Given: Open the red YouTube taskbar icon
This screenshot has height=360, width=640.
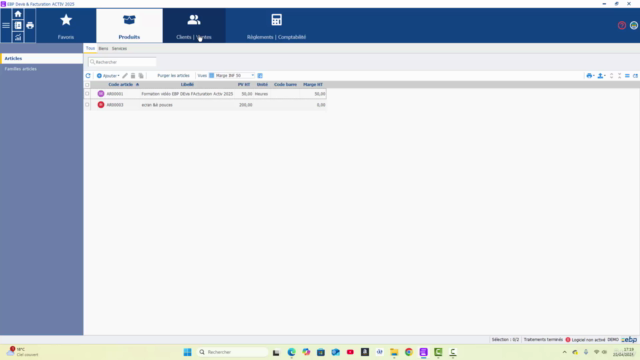Looking at the screenshot, I should click(x=350, y=352).
